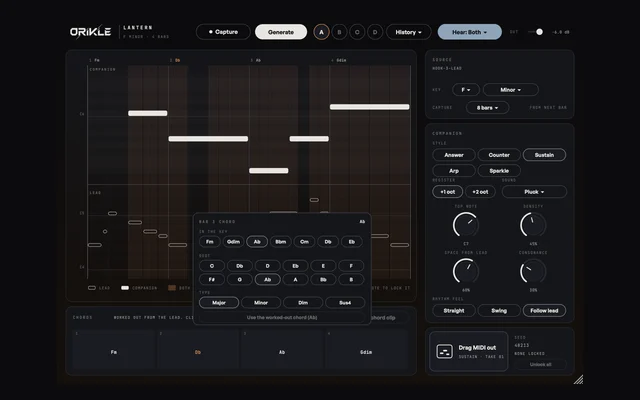Screen dimensions: 640x400
Task: Select variation slot A
Action: [321, 32]
